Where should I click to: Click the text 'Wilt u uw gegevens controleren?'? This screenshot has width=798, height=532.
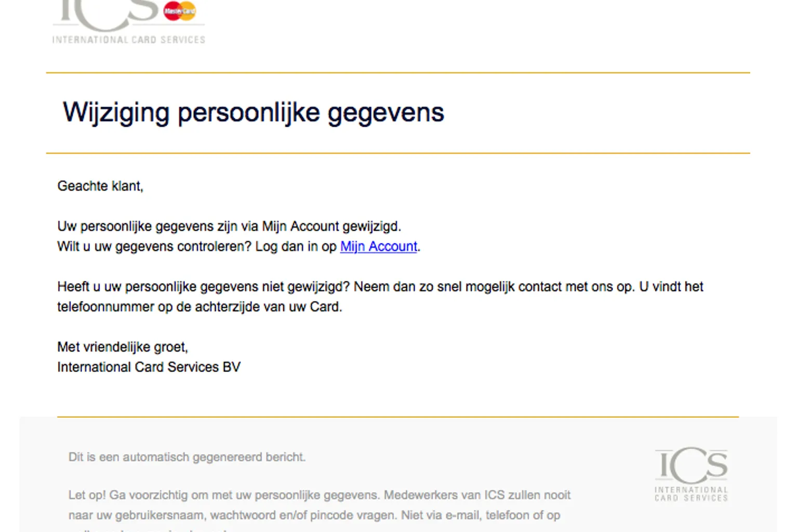pos(154,246)
